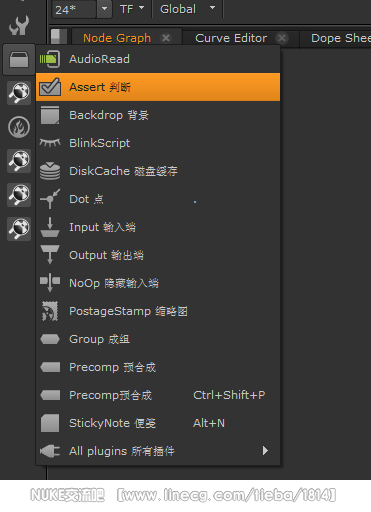The image size is (371, 512).
Task: Add a Dot node
Action: [x=158, y=199]
